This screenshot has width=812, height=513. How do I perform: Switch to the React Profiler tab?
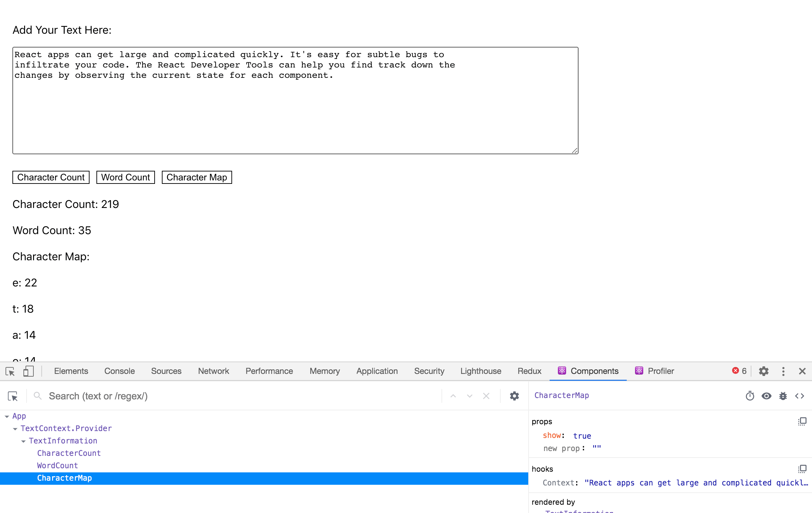[654, 371]
